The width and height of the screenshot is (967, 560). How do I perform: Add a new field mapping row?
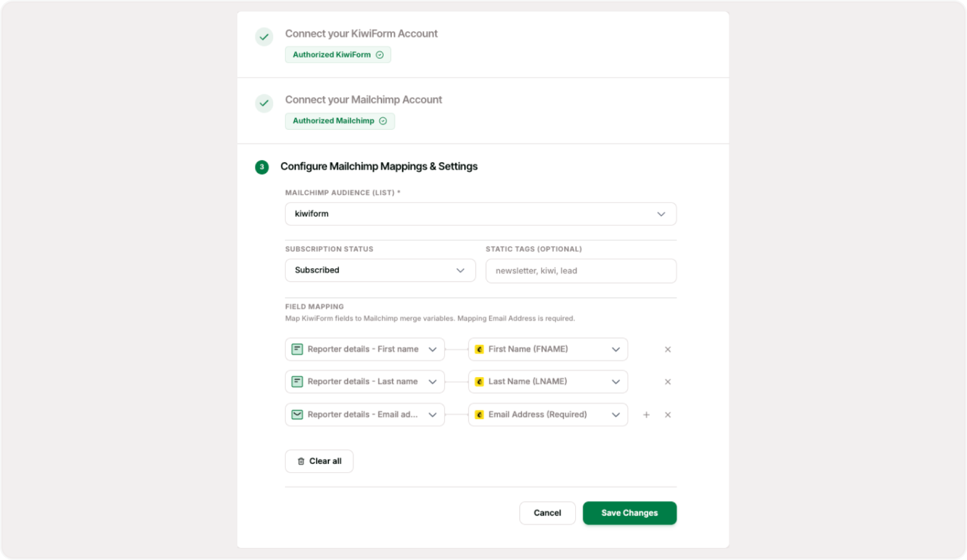[x=647, y=415]
